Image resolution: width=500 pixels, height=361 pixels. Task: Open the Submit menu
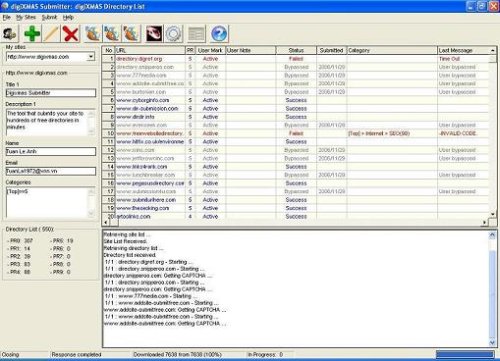[49, 17]
